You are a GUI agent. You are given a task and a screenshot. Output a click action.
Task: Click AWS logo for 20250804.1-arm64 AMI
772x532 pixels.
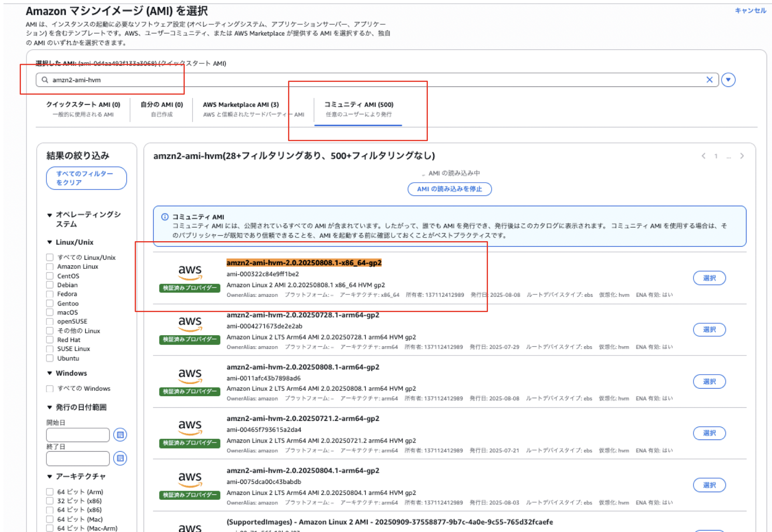190,479
